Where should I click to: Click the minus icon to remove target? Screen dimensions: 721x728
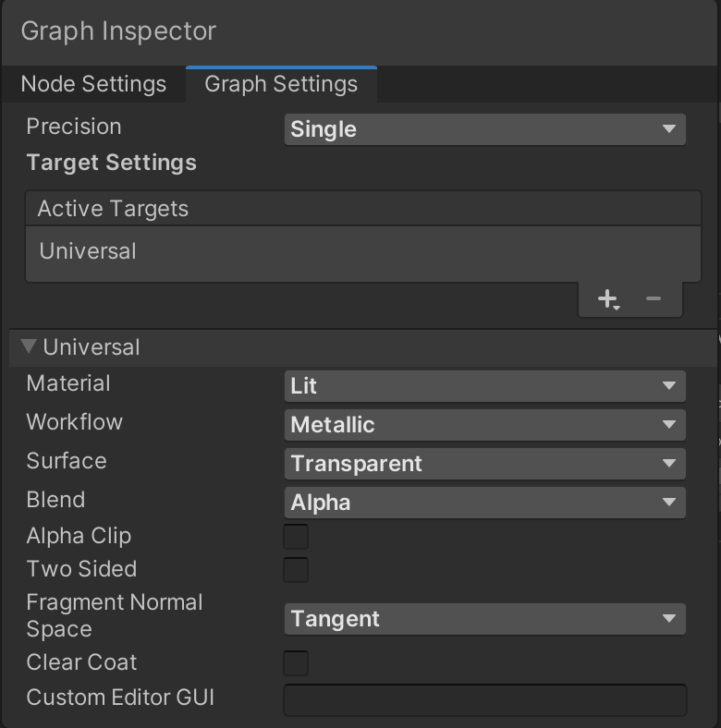[x=654, y=299]
